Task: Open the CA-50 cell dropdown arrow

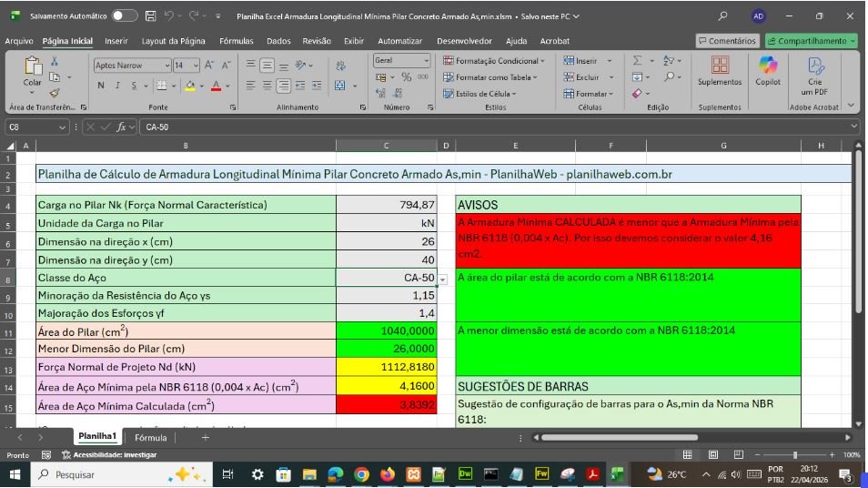Action: (x=443, y=279)
